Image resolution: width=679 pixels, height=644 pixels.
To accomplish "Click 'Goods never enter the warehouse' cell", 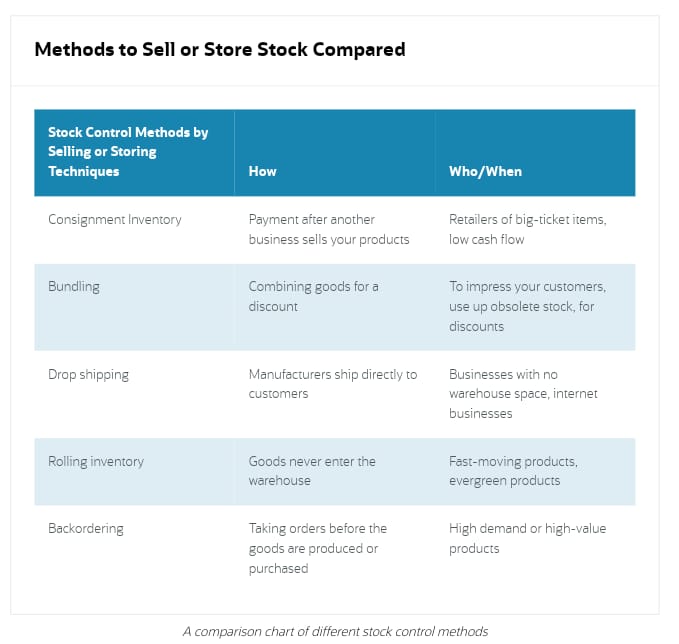I will pos(312,471).
